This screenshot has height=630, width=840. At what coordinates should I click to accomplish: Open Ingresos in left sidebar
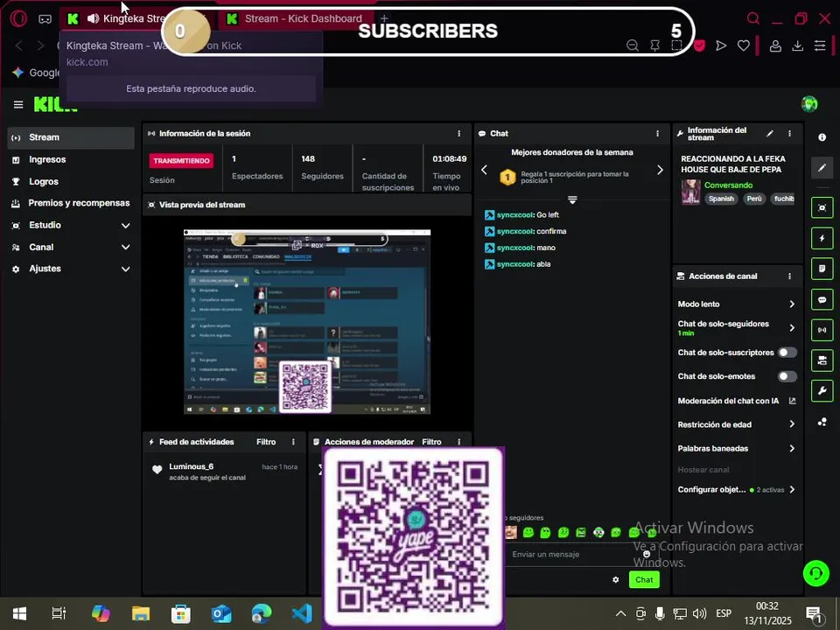tap(71, 159)
